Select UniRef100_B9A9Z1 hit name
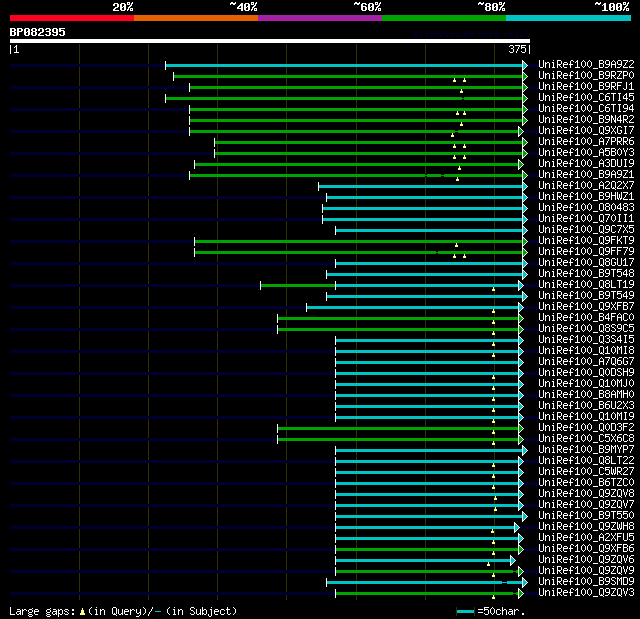 point(586,175)
